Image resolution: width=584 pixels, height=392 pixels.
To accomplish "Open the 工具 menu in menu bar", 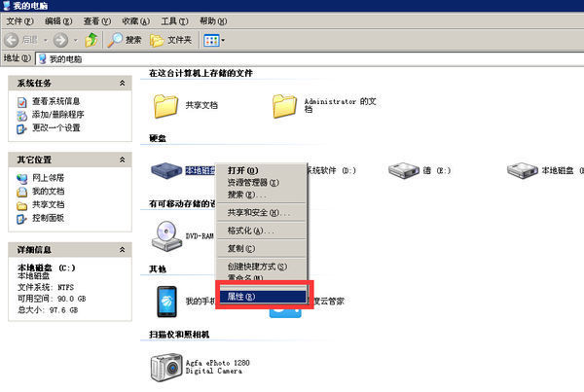I will [x=174, y=21].
